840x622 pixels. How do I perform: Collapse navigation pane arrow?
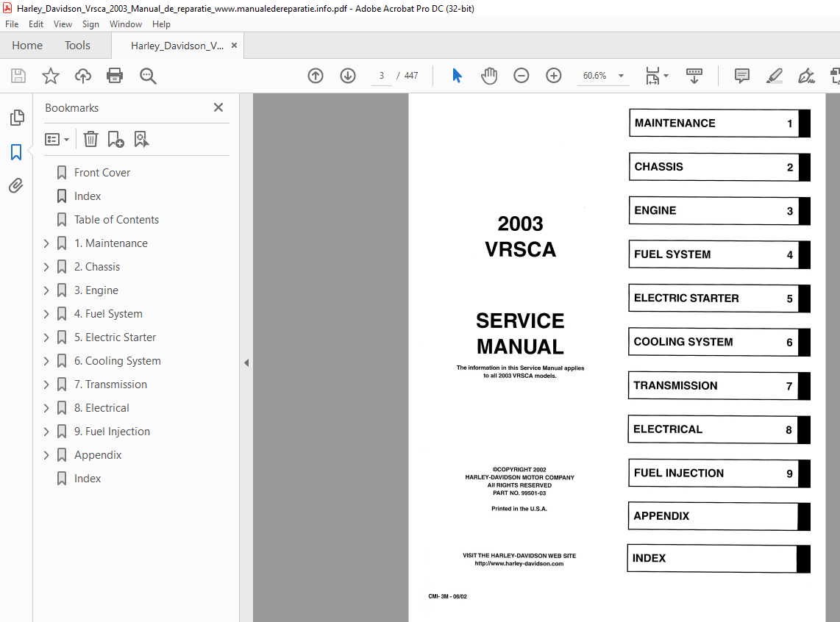(x=246, y=363)
